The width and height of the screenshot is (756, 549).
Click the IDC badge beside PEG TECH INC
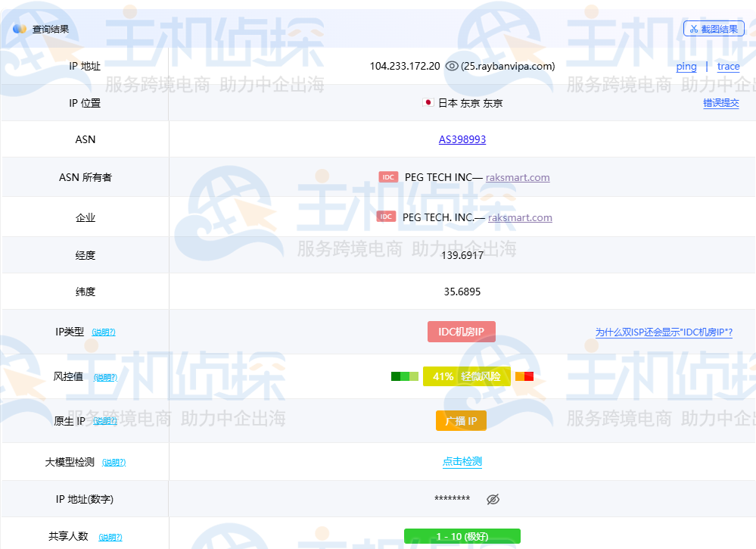pyautogui.click(x=388, y=177)
